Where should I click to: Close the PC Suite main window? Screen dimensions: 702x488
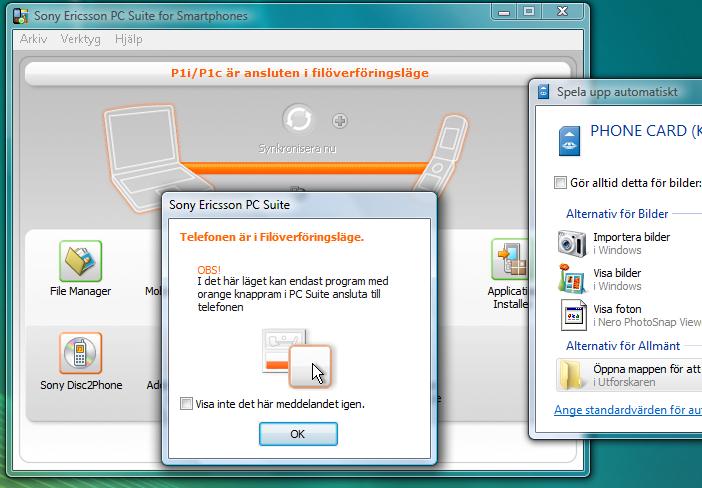(x=563, y=12)
